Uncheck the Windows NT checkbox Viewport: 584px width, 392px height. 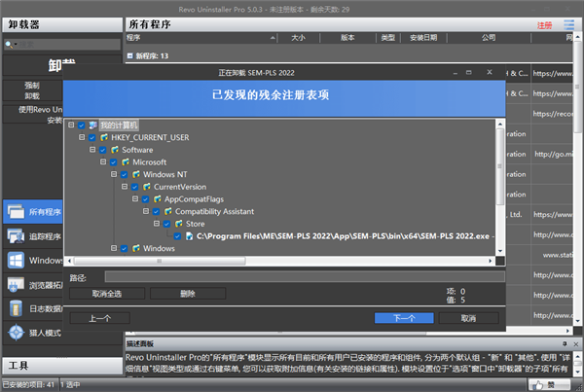(124, 174)
